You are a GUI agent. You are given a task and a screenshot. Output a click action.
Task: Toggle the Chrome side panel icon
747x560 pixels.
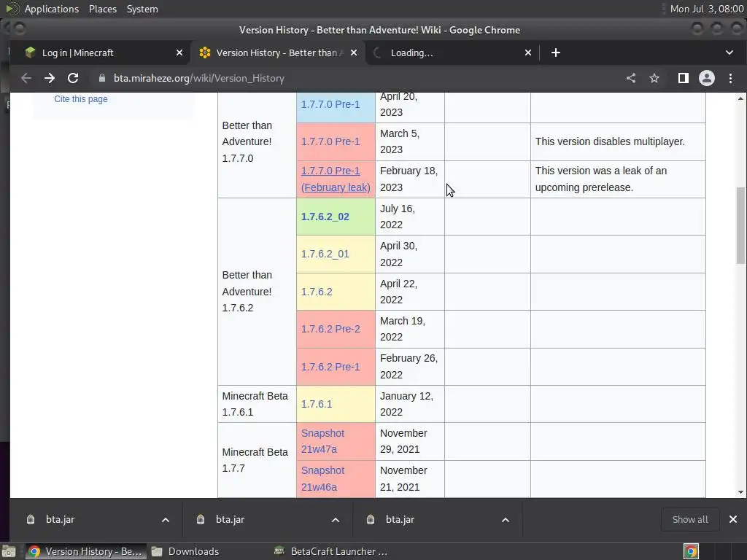(683, 78)
